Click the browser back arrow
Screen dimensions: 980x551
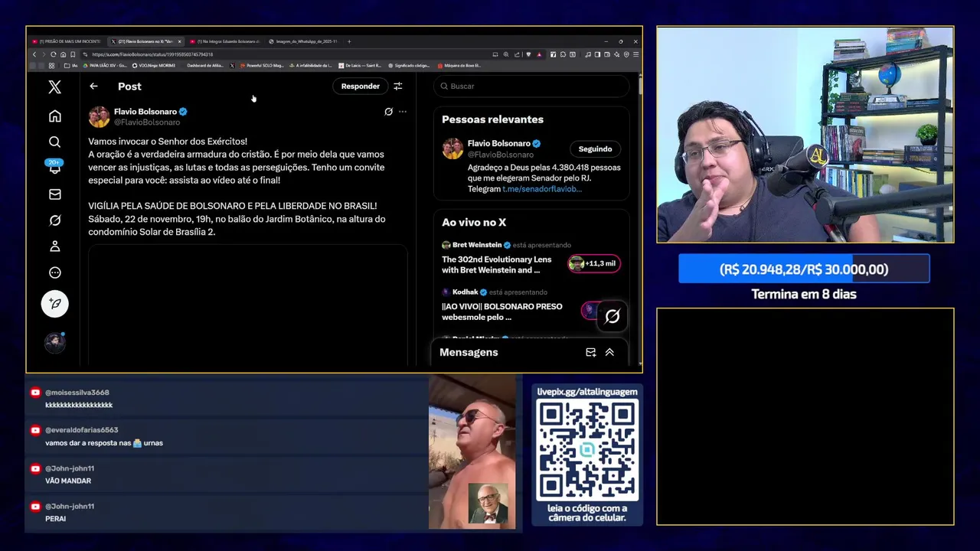(x=34, y=54)
